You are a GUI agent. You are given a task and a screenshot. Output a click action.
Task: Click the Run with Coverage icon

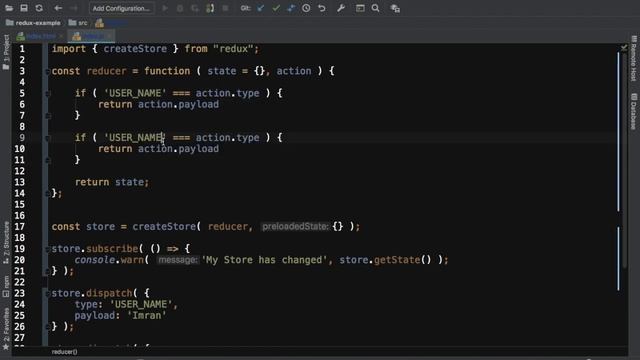(x=195, y=8)
